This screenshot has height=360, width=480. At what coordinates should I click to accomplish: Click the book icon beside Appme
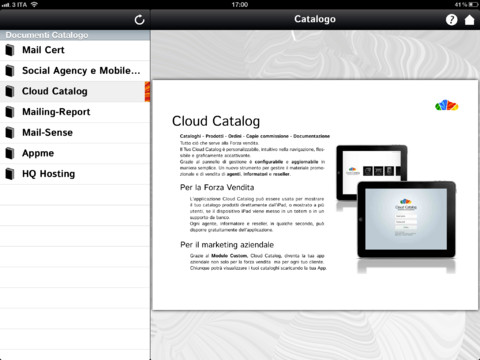point(10,154)
